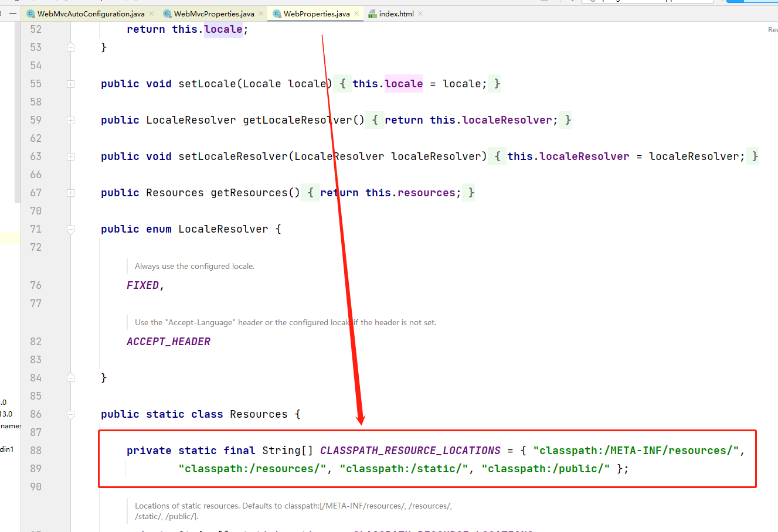
Task: Click the highlighted locale field on line 52
Action: point(223,29)
